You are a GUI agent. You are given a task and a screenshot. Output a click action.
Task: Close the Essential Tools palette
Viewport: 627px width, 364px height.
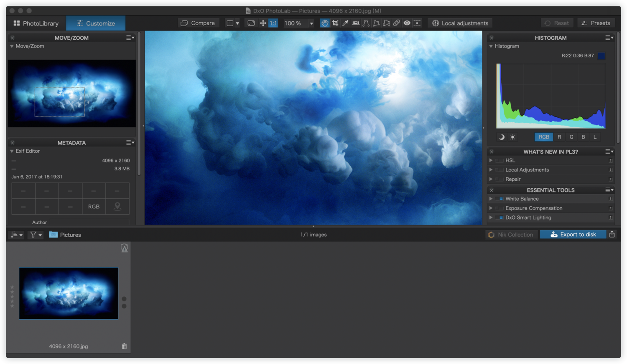(x=492, y=190)
